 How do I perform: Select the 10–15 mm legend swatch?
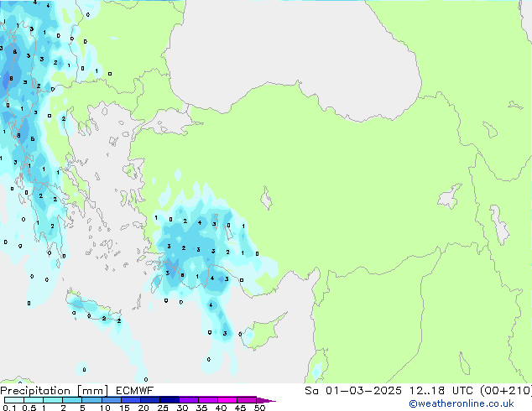pyautogui.click(x=112, y=400)
